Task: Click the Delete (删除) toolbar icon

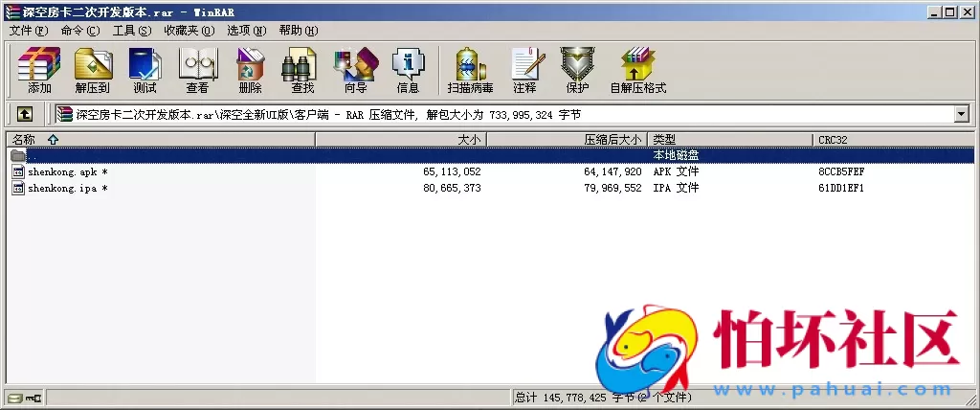Action: point(251,70)
